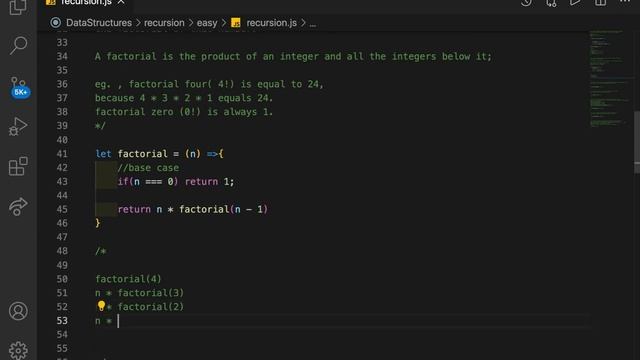
Task: Click the '/*' comment opener on line 48
Action: coord(100,251)
